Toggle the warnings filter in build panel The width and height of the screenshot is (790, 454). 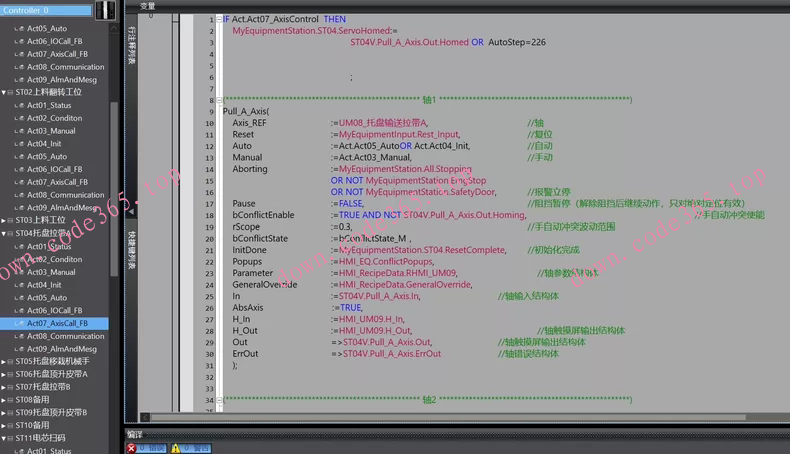pyautogui.click(x=189, y=448)
